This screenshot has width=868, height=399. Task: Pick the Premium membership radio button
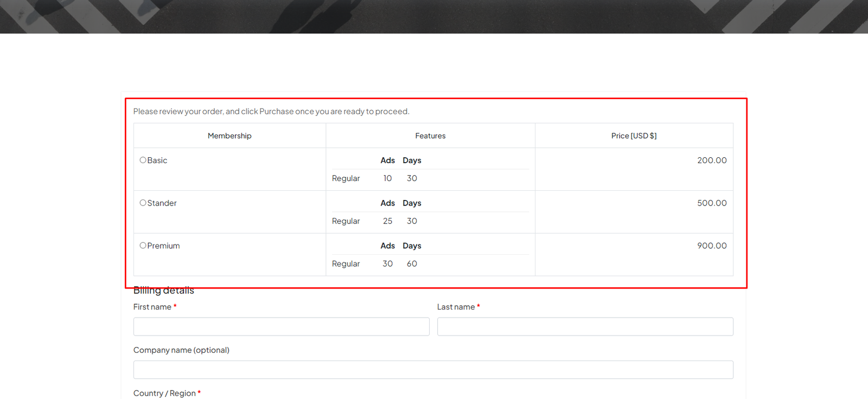point(143,246)
